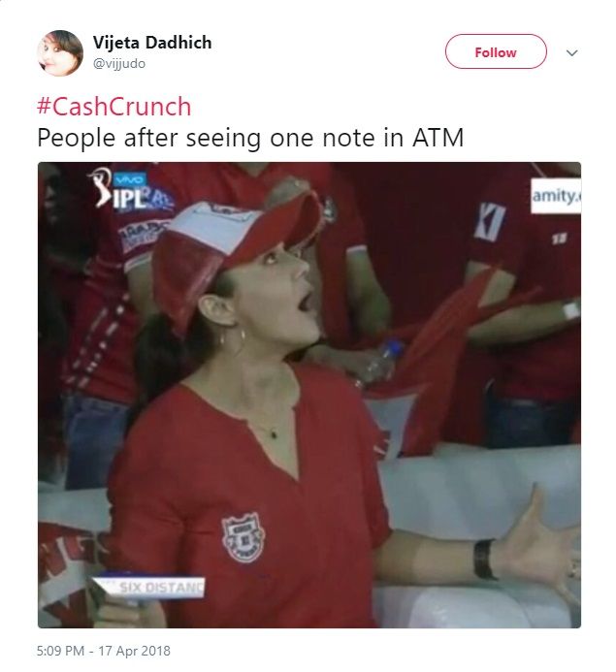This screenshot has height=672, width=616.
Task: Expand the tweet options chevron
Action: click(x=571, y=52)
